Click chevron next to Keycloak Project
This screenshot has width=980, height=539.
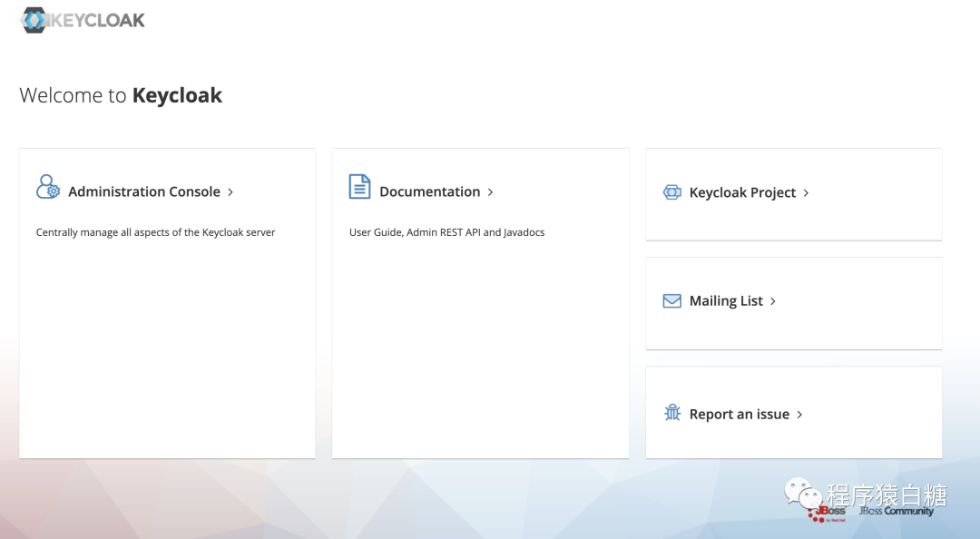pos(807,193)
